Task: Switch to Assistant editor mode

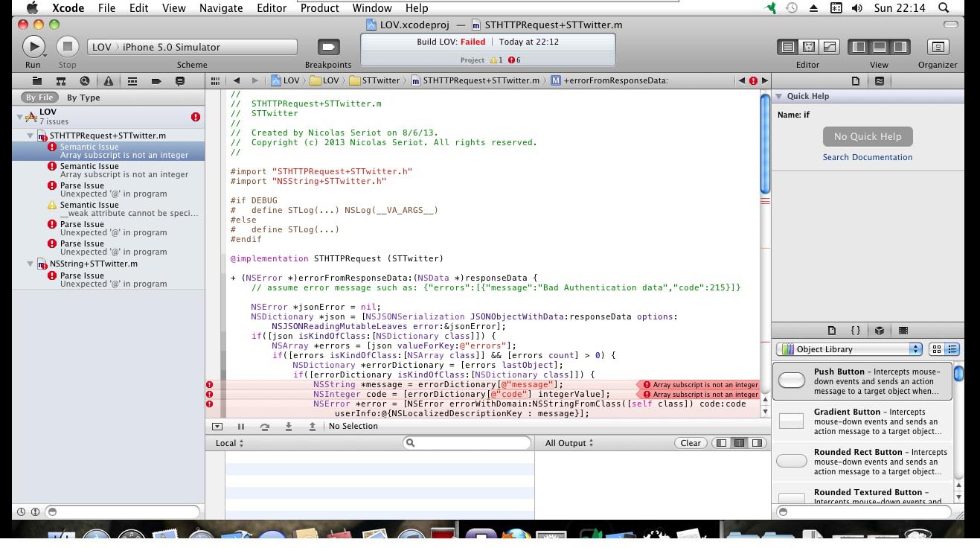Action: click(x=808, y=47)
